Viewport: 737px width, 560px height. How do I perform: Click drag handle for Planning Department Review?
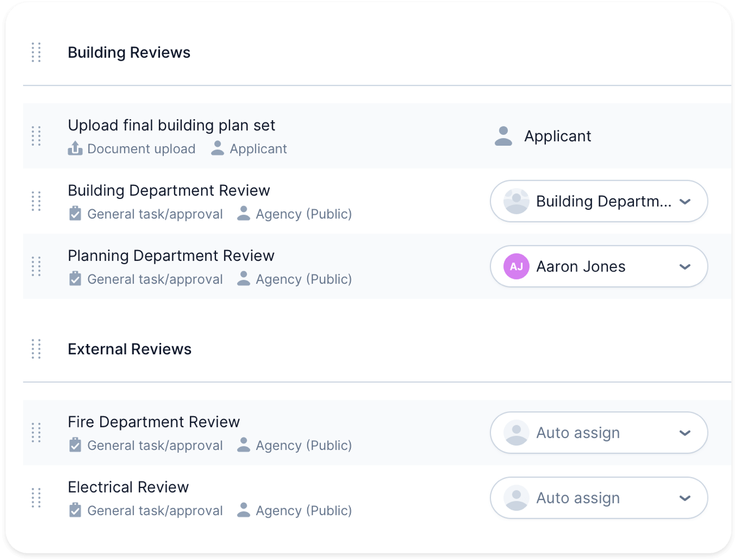(x=36, y=266)
